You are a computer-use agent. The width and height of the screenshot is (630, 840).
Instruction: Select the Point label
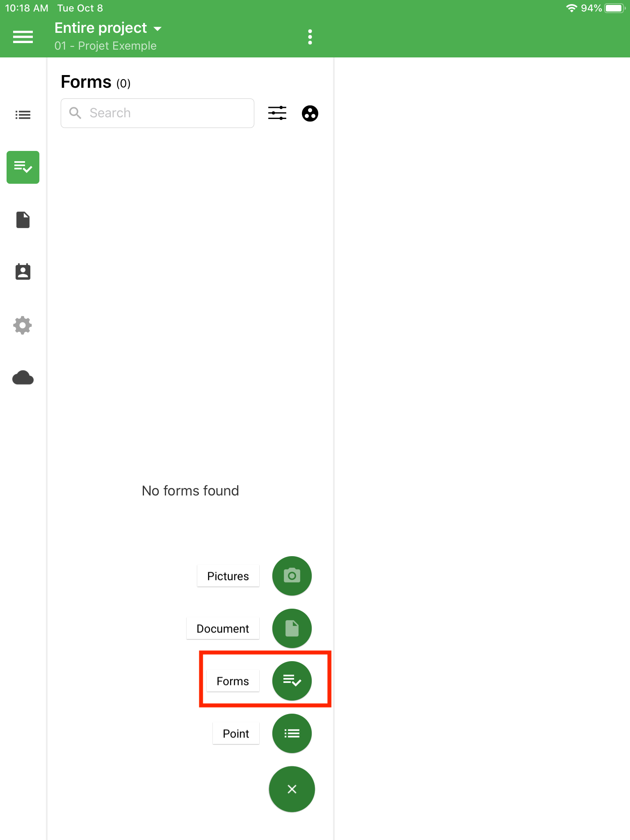236,733
